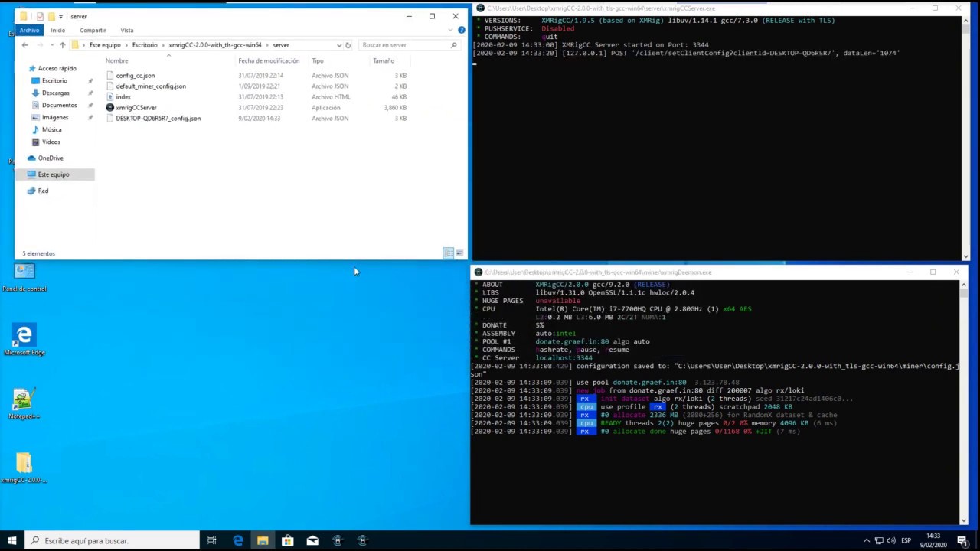Select Este equipo in navigation pane

tap(54, 174)
